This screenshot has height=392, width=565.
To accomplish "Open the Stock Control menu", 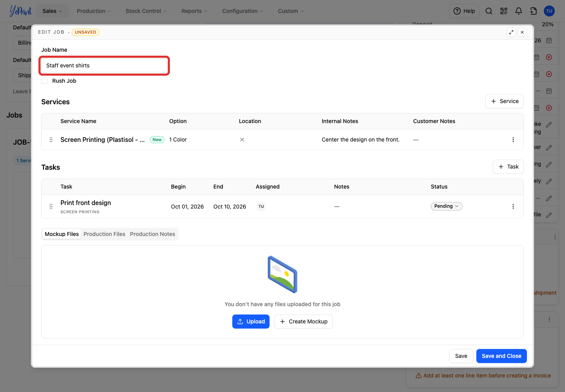I will [x=146, y=11].
